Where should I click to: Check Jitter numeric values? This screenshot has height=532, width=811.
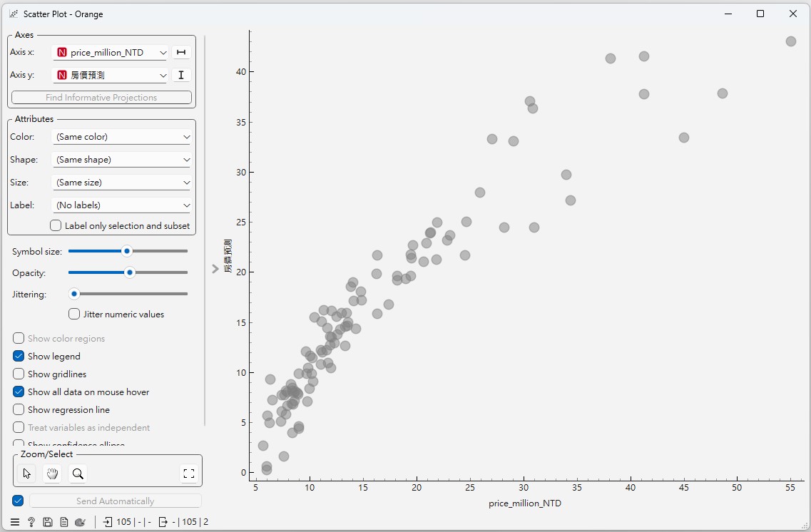74,314
